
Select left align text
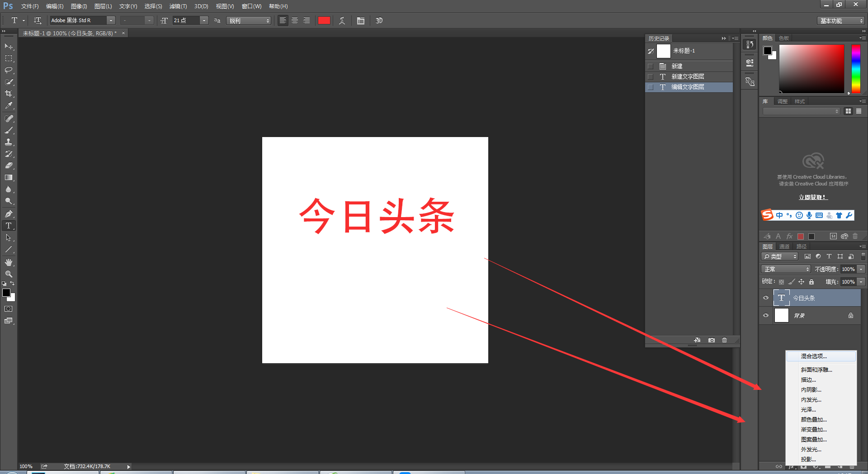(x=283, y=20)
